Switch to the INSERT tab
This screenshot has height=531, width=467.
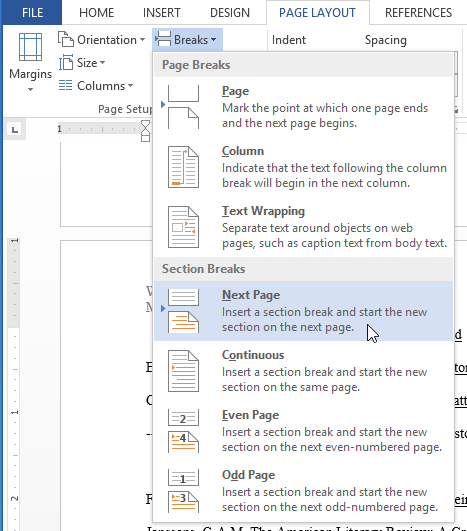pos(162,13)
